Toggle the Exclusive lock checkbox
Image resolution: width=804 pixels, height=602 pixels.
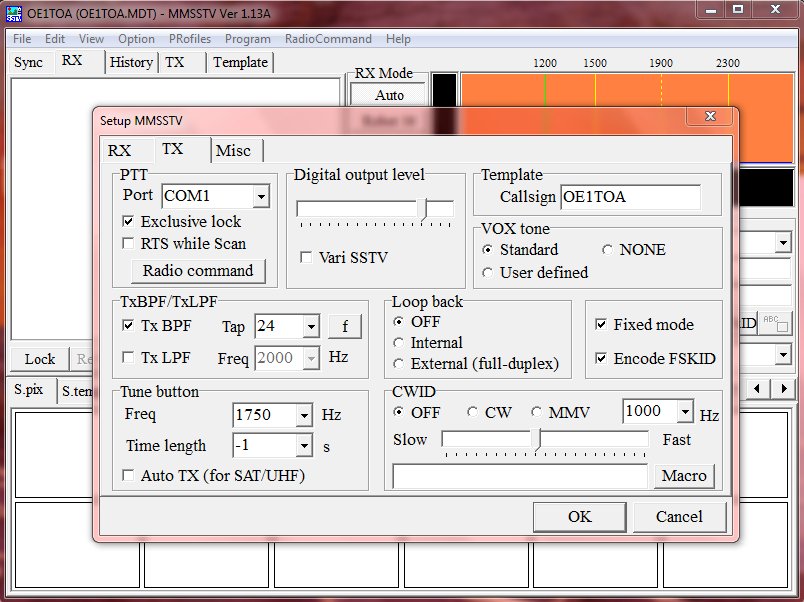[x=128, y=221]
